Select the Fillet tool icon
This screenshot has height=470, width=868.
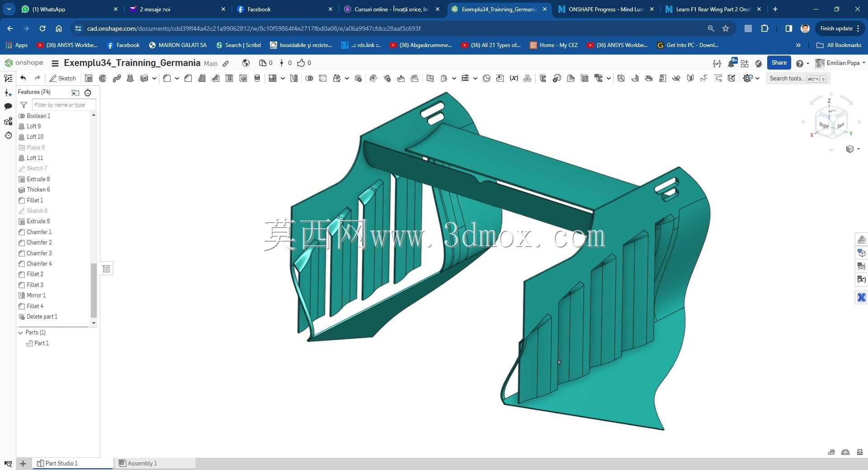pos(167,78)
